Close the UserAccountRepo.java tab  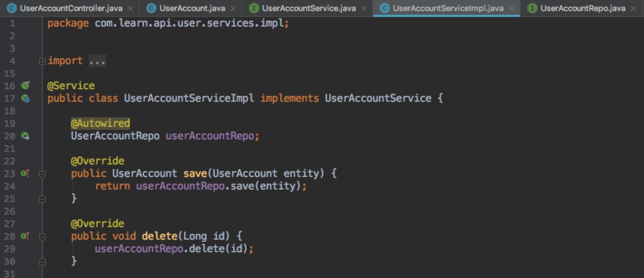click(633, 8)
